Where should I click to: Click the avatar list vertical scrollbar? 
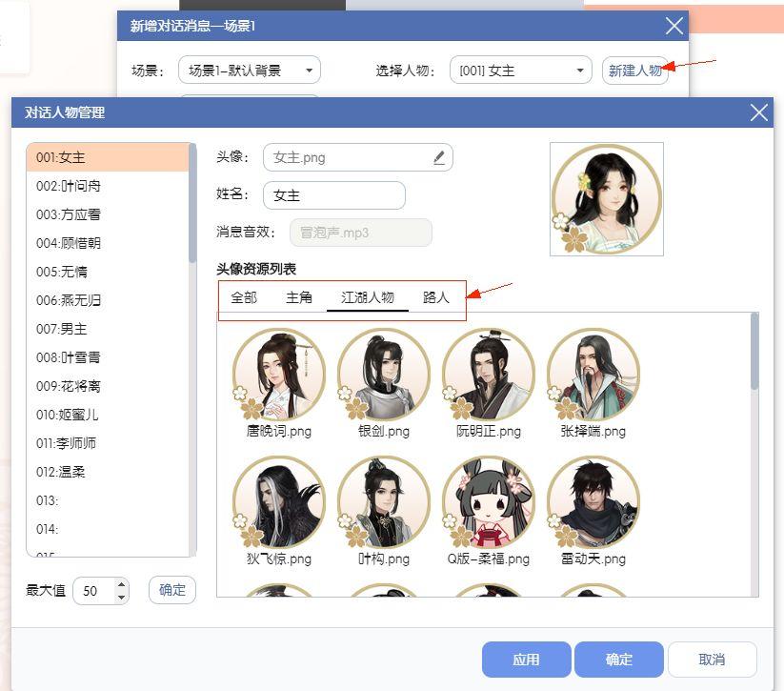(x=754, y=351)
